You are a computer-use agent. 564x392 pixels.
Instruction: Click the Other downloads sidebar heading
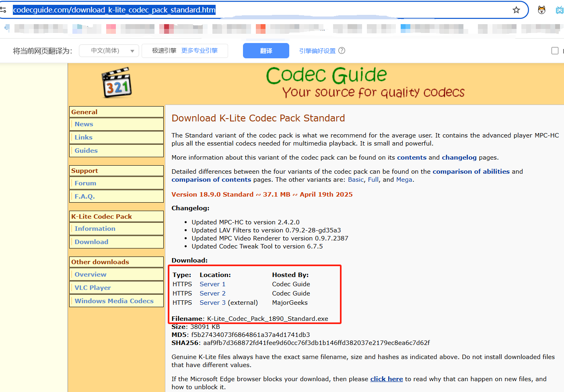pos(116,262)
